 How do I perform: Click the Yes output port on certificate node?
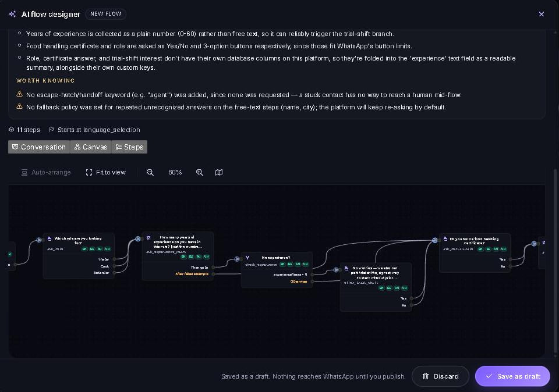[x=510, y=259]
